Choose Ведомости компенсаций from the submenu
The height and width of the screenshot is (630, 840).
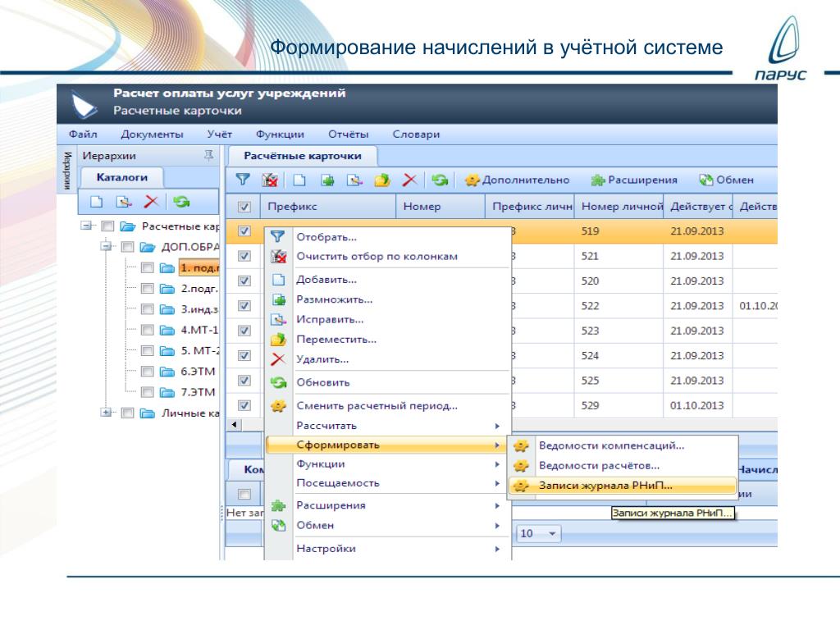click(x=622, y=445)
